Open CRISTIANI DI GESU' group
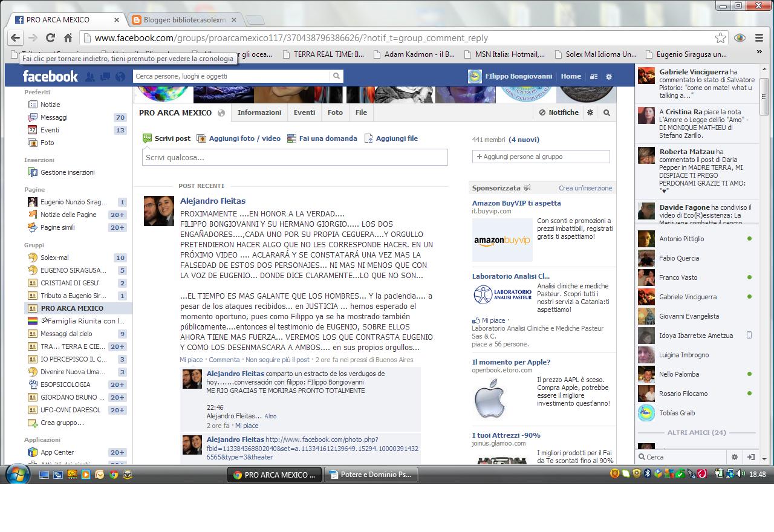Viewport: 774px width, 532px height. click(70, 283)
